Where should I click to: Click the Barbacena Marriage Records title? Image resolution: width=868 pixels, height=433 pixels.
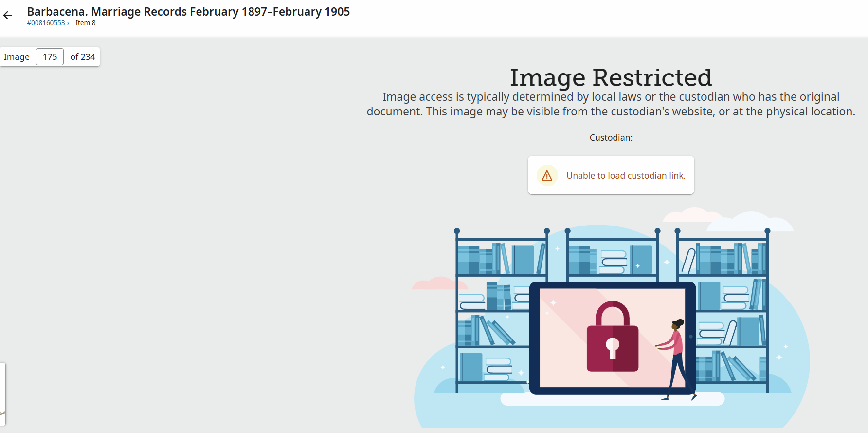[188, 11]
